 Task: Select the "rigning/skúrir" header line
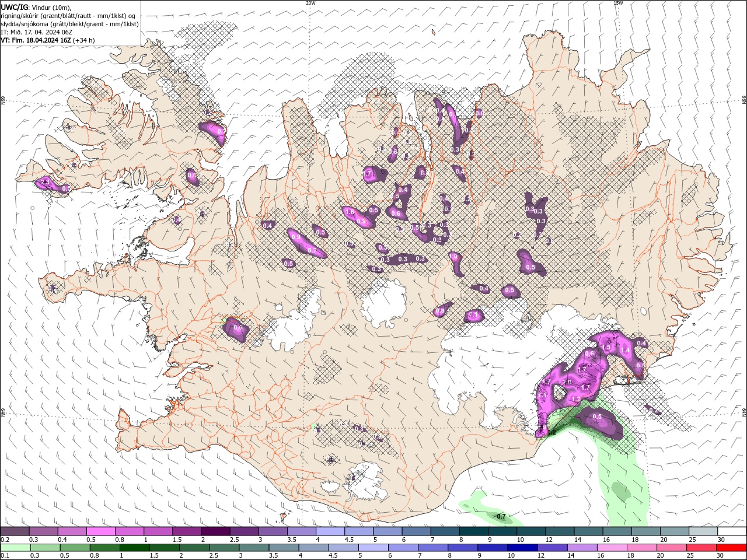click(x=68, y=16)
